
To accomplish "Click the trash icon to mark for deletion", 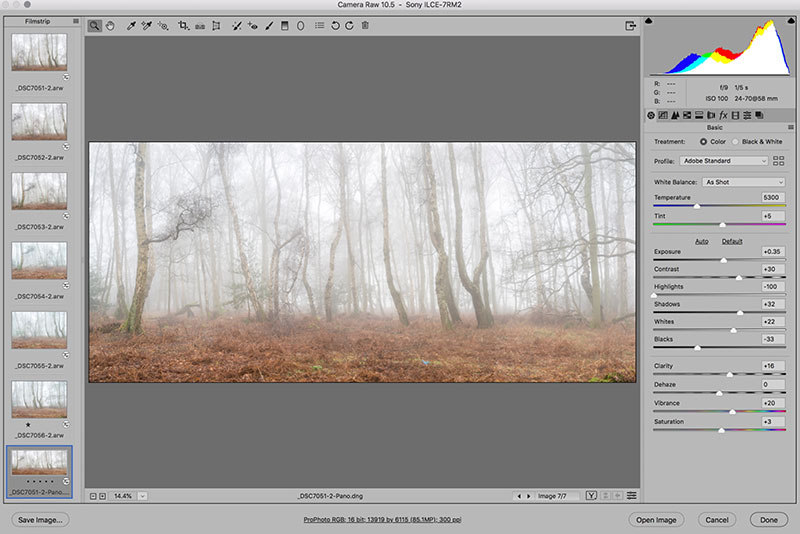I will (x=365, y=26).
